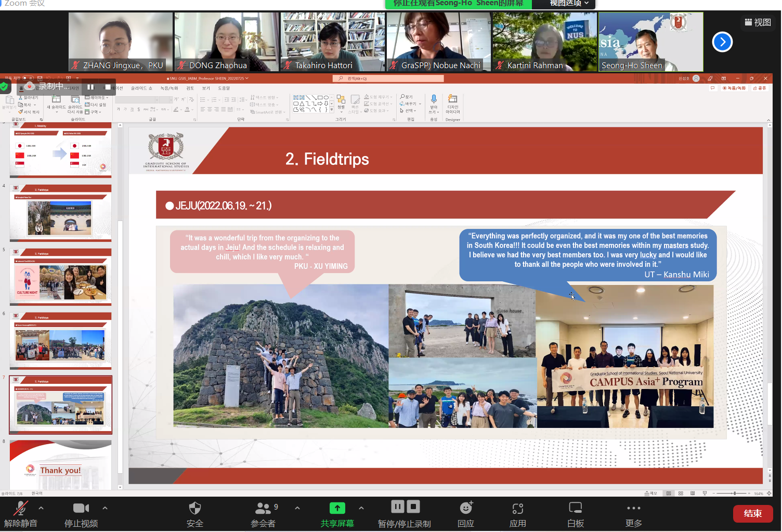Screen dimensions: 782x532
Task: Expand the participants options arrow
Action: pos(297,508)
